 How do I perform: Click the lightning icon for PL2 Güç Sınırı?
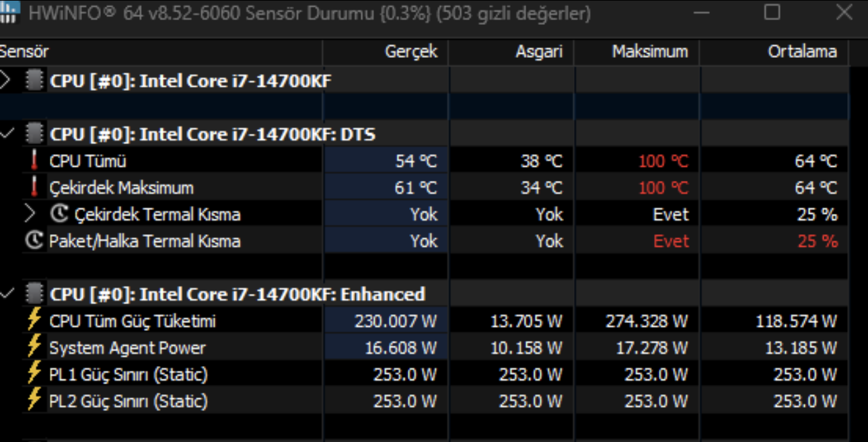click(34, 400)
